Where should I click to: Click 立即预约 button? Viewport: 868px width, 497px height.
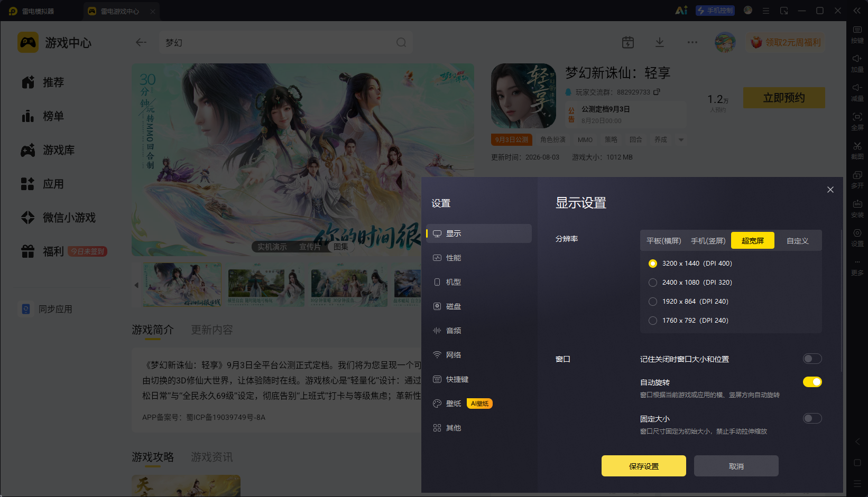pos(784,98)
